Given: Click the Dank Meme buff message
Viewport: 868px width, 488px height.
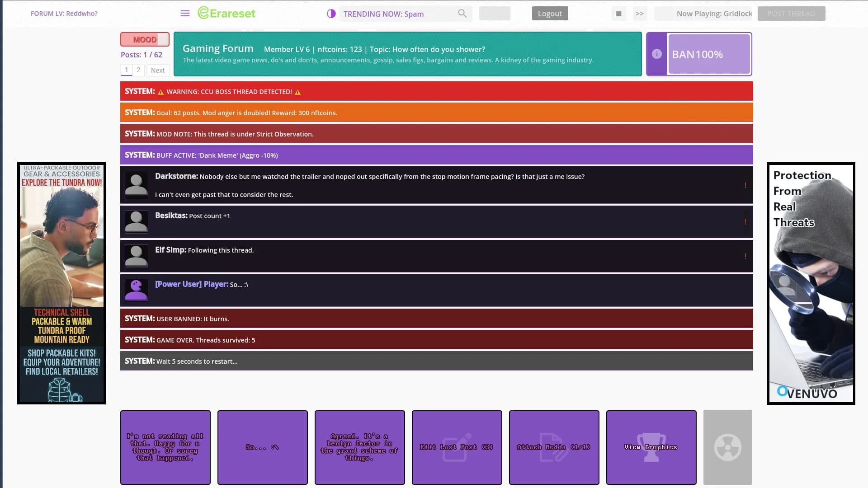Looking at the screenshot, I should coord(437,155).
